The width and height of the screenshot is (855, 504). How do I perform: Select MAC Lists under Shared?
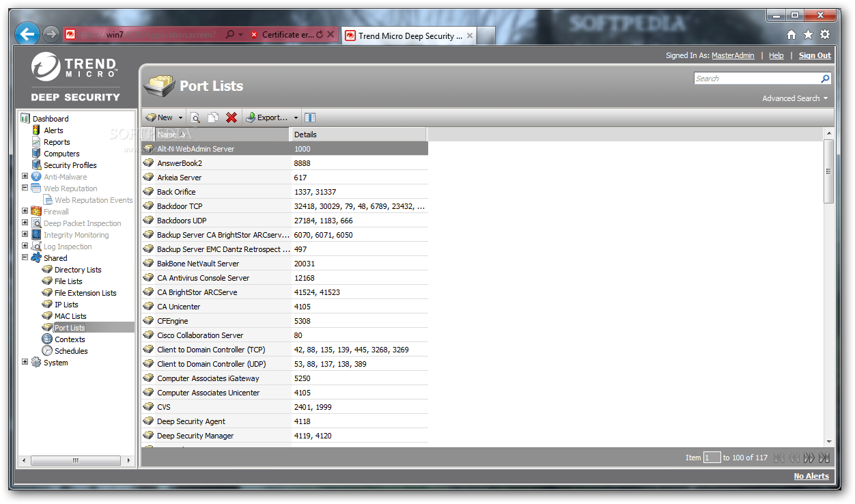click(x=70, y=316)
